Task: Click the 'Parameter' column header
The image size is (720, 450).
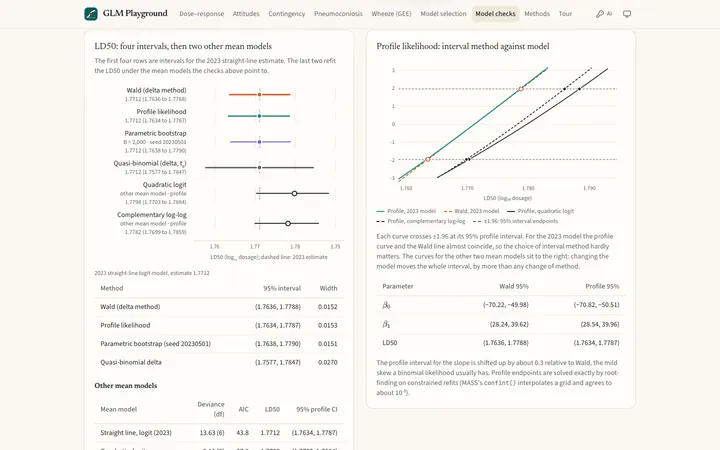Action: click(398, 286)
